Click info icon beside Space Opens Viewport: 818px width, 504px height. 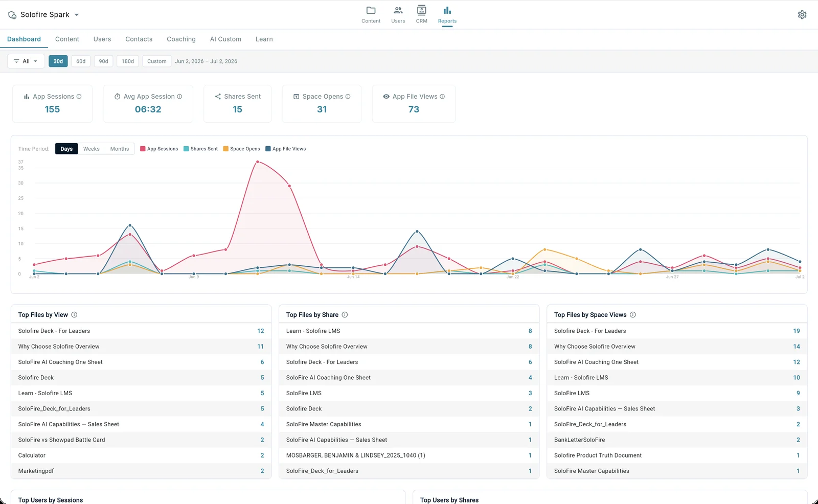(348, 97)
